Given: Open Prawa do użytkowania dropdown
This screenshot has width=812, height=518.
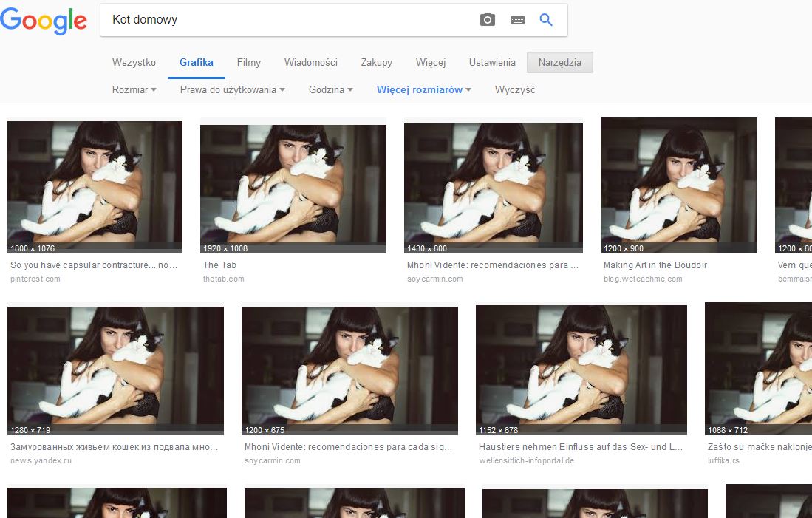Looking at the screenshot, I should [233, 89].
